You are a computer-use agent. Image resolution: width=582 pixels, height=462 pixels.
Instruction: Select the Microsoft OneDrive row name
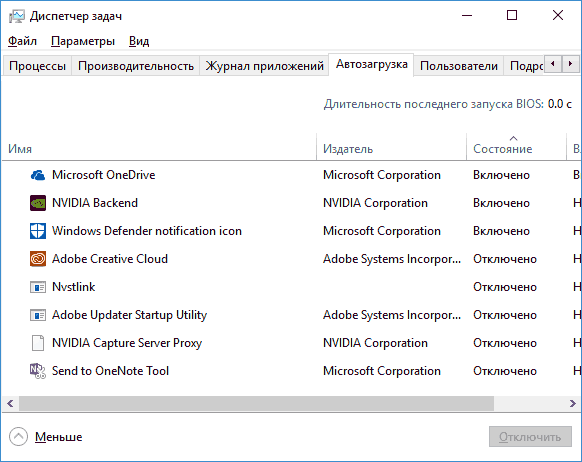[x=104, y=175]
